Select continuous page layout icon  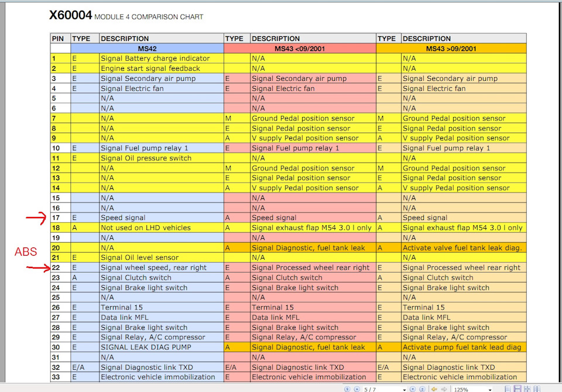517,389
